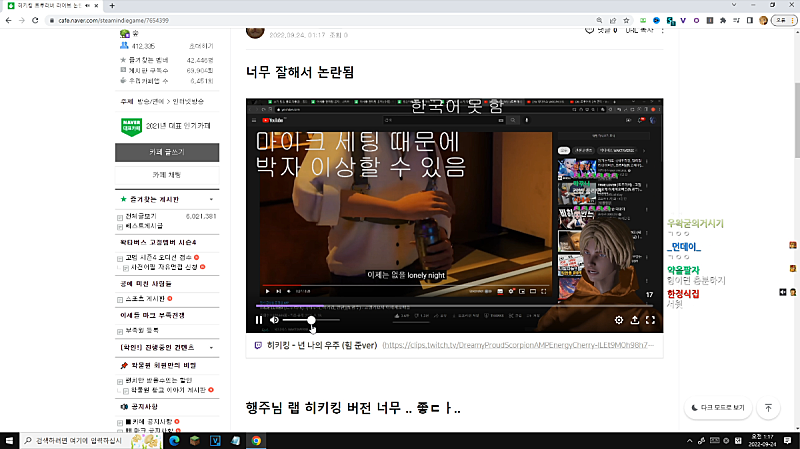Image resolution: width=800 pixels, height=449 pixels.
Task: Click the clip volume slider
Action: tap(311, 320)
